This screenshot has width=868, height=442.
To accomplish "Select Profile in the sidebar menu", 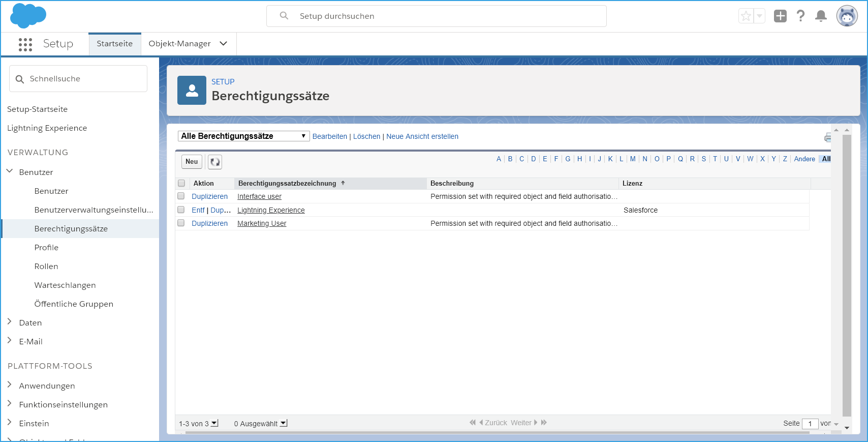I will pos(46,248).
